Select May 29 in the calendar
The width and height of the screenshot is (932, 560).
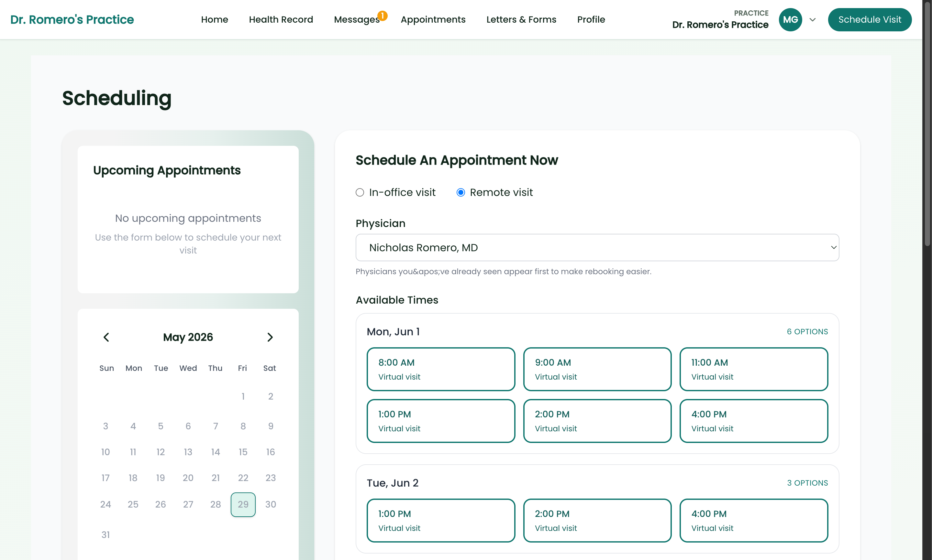tap(243, 504)
